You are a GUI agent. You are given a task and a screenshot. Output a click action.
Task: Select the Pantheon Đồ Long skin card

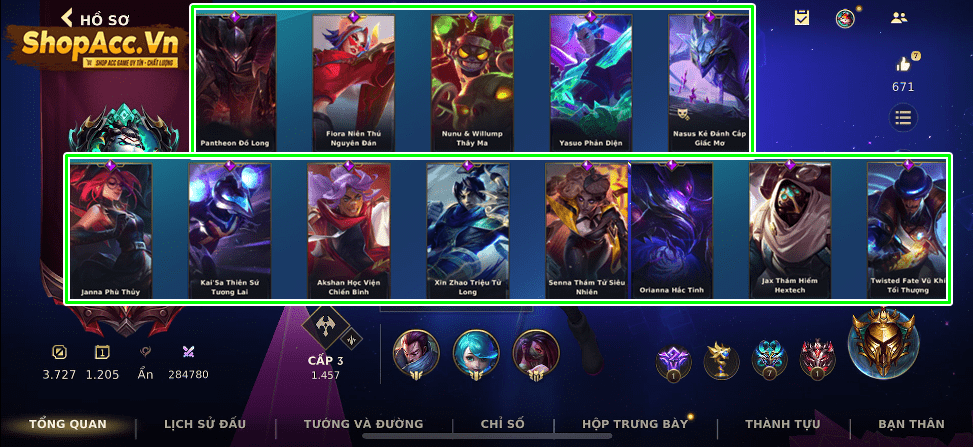pos(235,81)
